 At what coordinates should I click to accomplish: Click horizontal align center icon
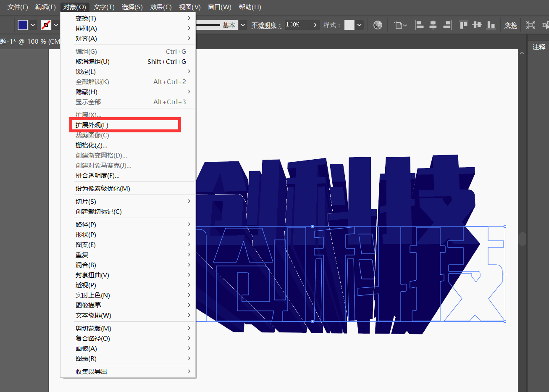(433, 25)
